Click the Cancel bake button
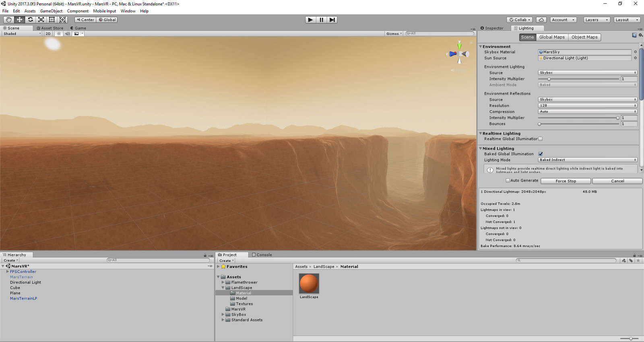This screenshot has height=342, width=644. click(x=617, y=181)
